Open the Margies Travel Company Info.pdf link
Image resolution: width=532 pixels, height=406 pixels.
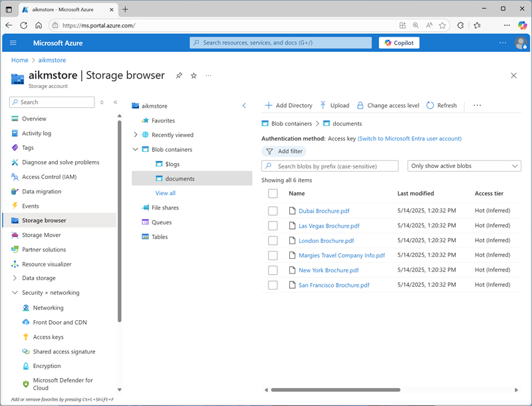(x=341, y=256)
